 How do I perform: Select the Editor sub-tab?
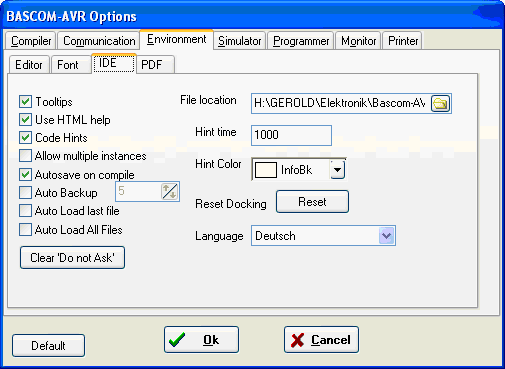[29, 65]
